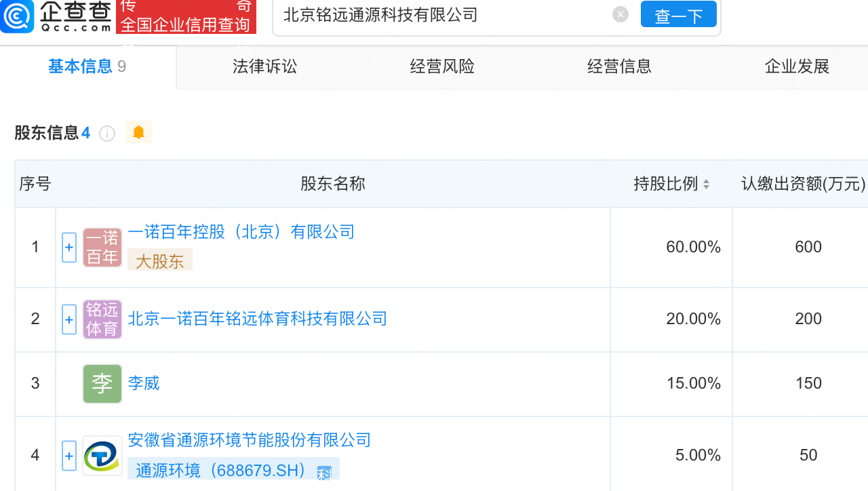The height and width of the screenshot is (491, 868).
Task: Clear the search box text
Action: click(x=620, y=14)
